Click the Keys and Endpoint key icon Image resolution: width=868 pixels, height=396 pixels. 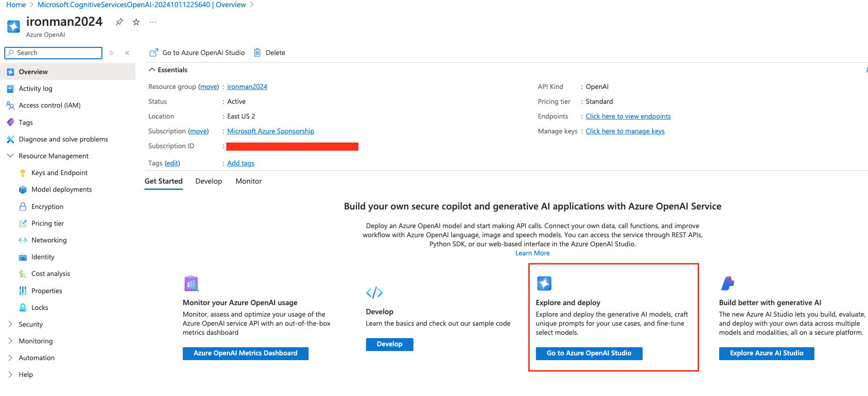tap(22, 173)
